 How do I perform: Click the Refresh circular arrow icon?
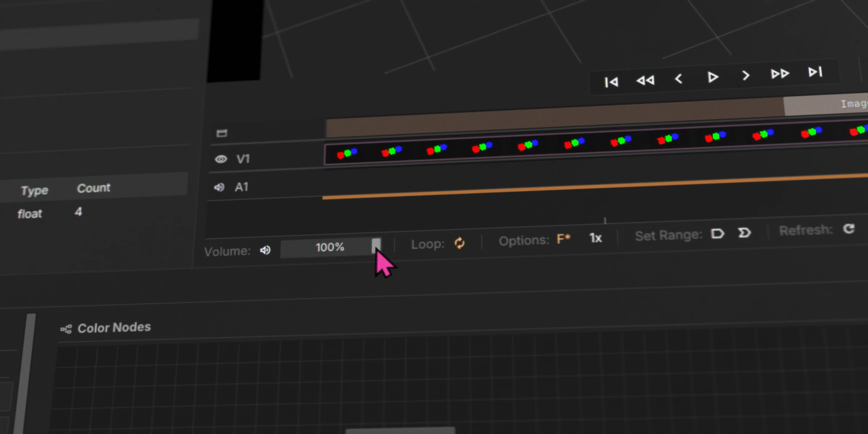[849, 229]
